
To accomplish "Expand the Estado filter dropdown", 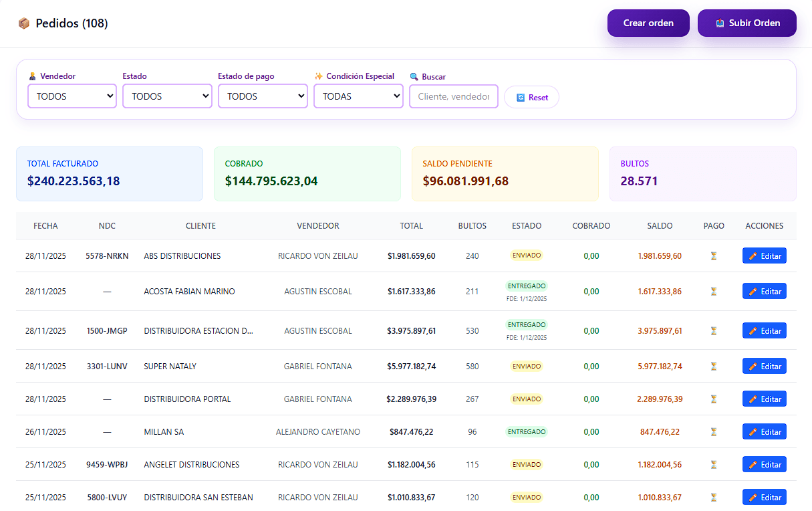I will [167, 96].
